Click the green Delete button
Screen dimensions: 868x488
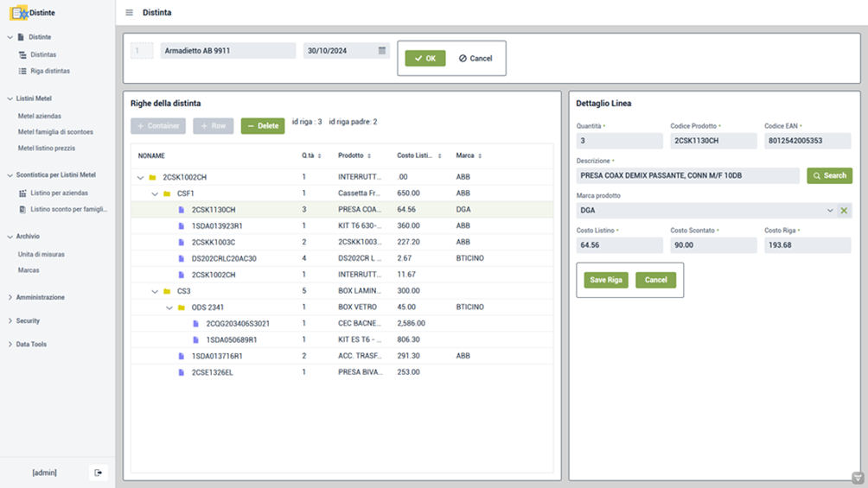coord(263,125)
